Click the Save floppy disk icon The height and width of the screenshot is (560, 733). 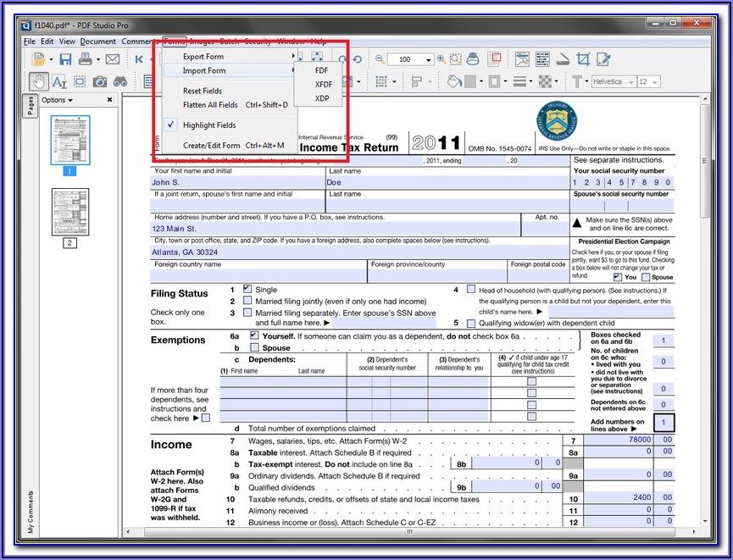pyautogui.click(x=64, y=58)
